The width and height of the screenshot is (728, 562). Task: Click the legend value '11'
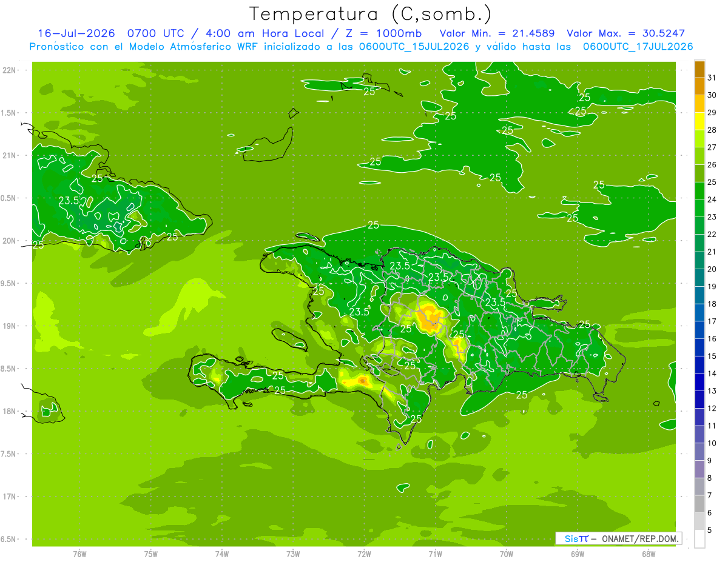tap(712, 426)
